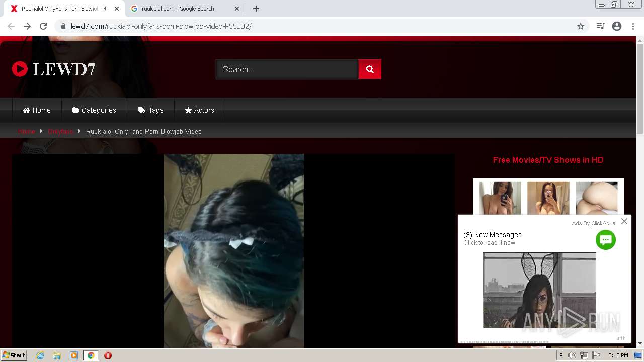Click the page scrollbar up arrow

[640, 41]
